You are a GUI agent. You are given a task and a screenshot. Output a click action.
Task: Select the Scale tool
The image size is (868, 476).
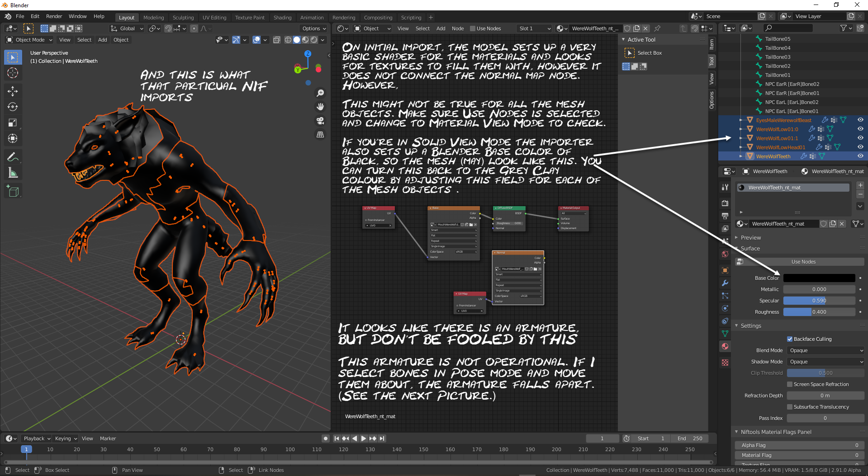point(13,123)
